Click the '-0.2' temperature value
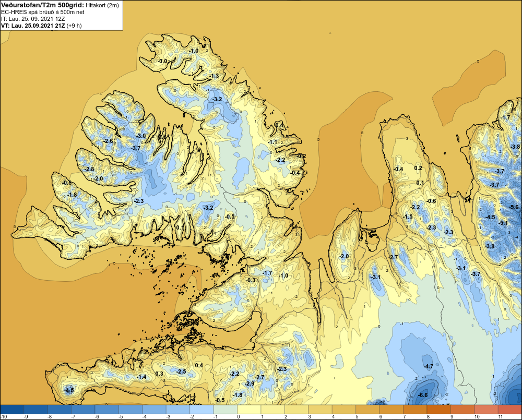522x420 pixels. [x=301, y=156]
